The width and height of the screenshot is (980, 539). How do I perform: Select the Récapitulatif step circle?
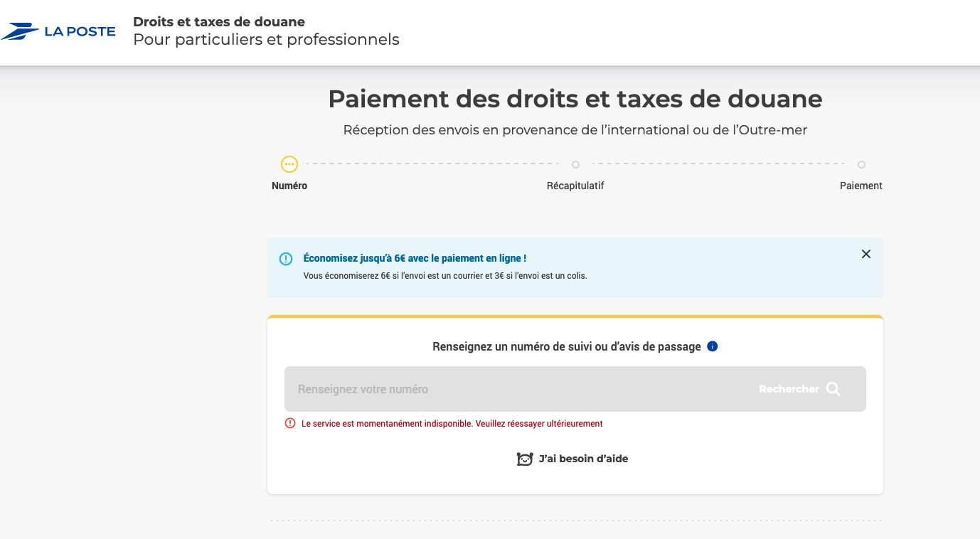click(x=575, y=164)
